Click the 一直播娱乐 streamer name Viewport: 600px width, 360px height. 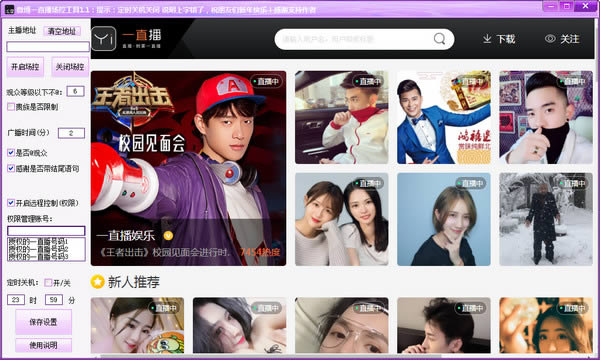click(x=126, y=236)
